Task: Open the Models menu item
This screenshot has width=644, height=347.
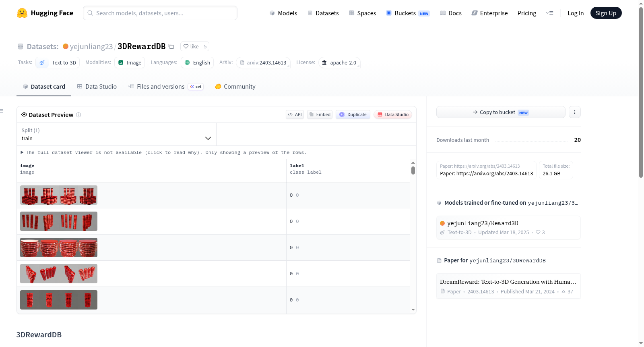Action: [283, 13]
